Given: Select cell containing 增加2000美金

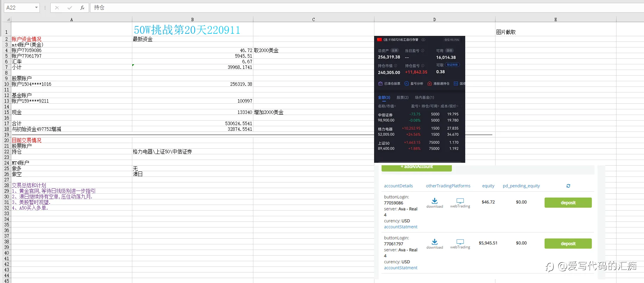Looking at the screenshot, I should coord(314,112).
